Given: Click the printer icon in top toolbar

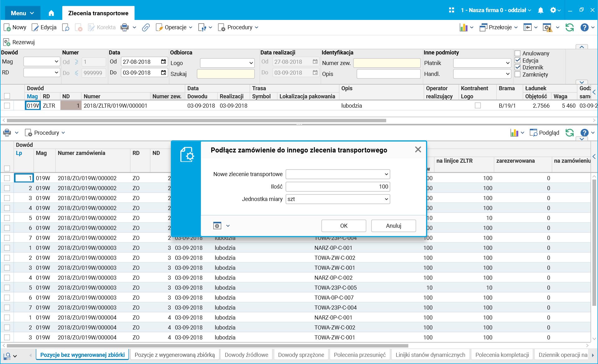Looking at the screenshot, I should pyautogui.click(x=125, y=27).
